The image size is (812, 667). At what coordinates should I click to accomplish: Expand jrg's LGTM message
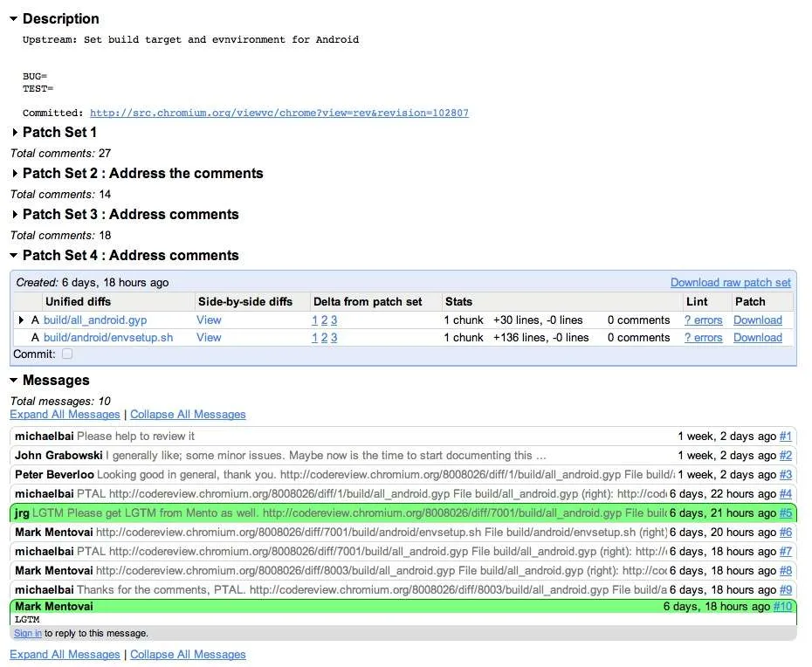coord(403,512)
